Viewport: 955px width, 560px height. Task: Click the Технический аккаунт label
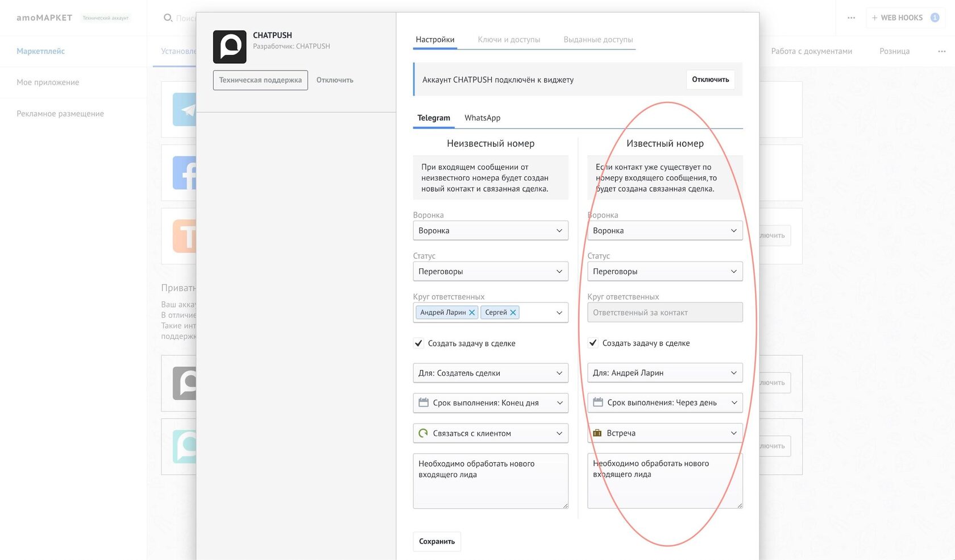[106, 18]
